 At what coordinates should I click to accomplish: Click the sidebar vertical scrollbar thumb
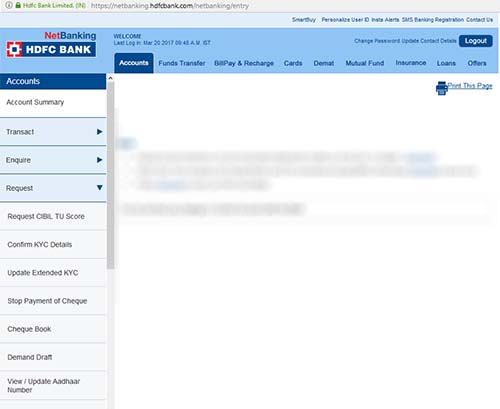coord(111,175)
